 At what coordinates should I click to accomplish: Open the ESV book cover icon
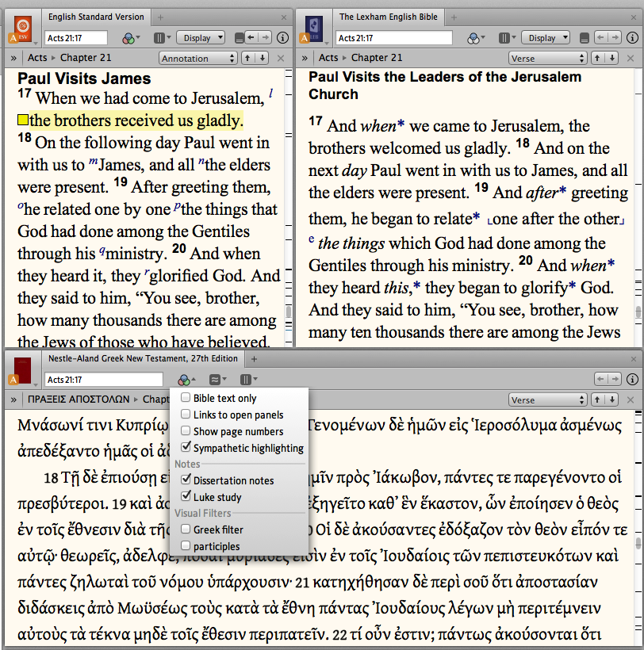click(23, 28)
